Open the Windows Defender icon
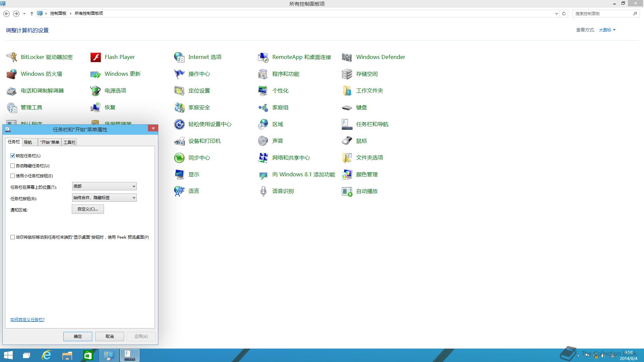The width and height of the screenshot is (644, 362). [x=347, y=57]
